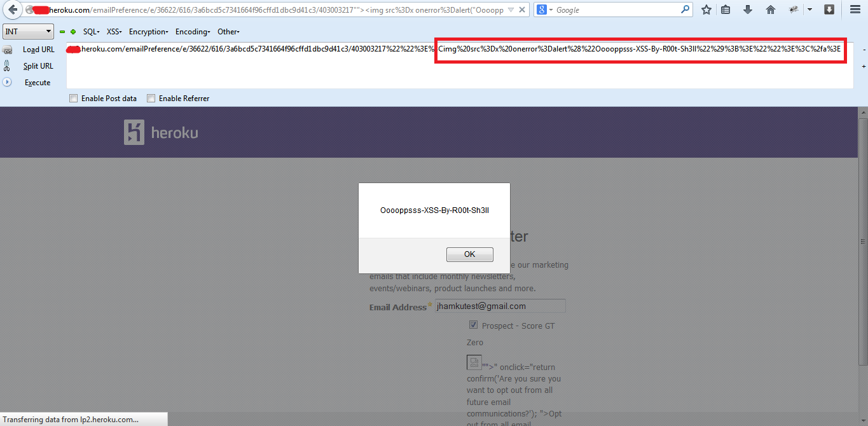Click the Load URL icon
This screenshot has height=426, width=868.
(x=8, y=50)
